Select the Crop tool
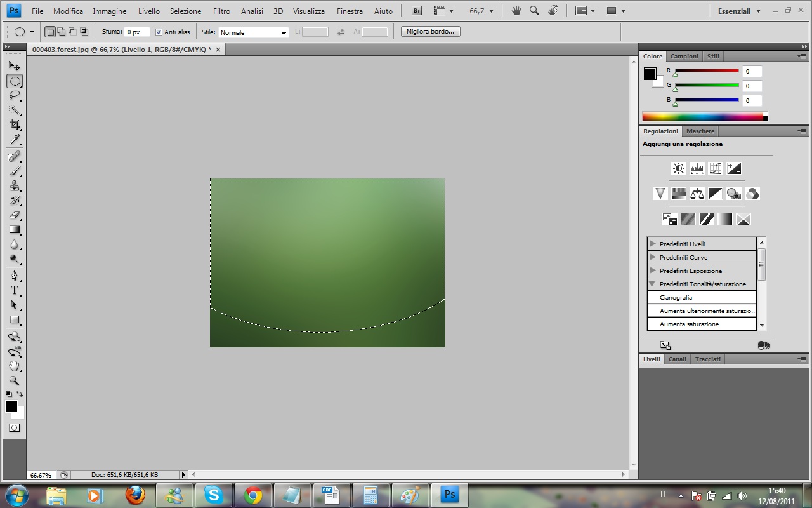 click(x=15, y=125)
